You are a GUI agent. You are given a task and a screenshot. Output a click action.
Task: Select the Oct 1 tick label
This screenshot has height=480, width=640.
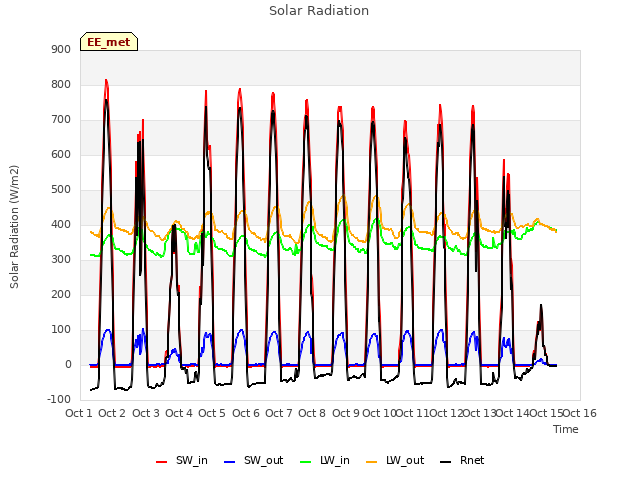(x=79, y=413)
